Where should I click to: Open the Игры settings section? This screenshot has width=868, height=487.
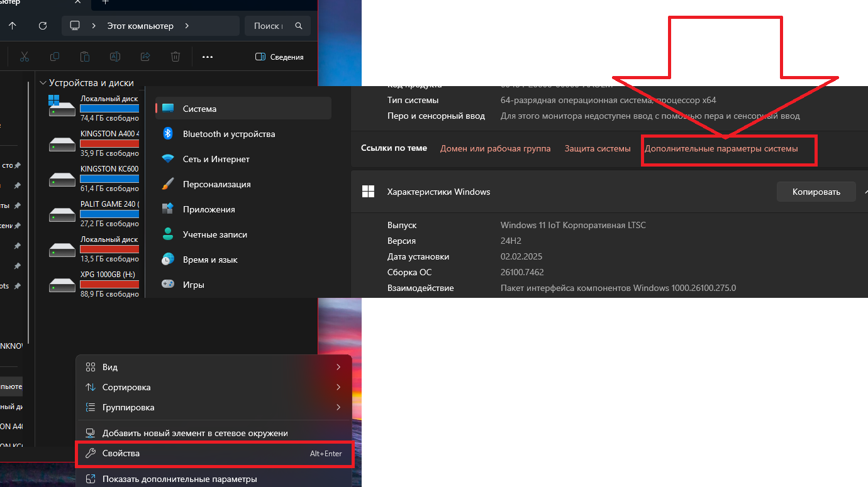(x=243, y=285)
